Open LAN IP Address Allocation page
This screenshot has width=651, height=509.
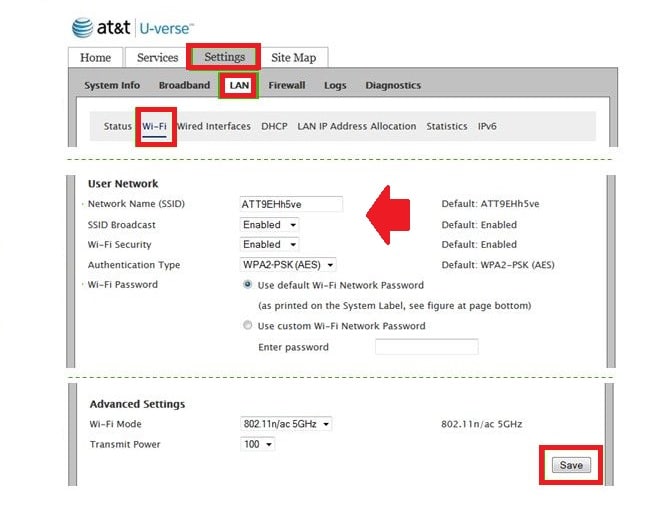tap(356, 127)
